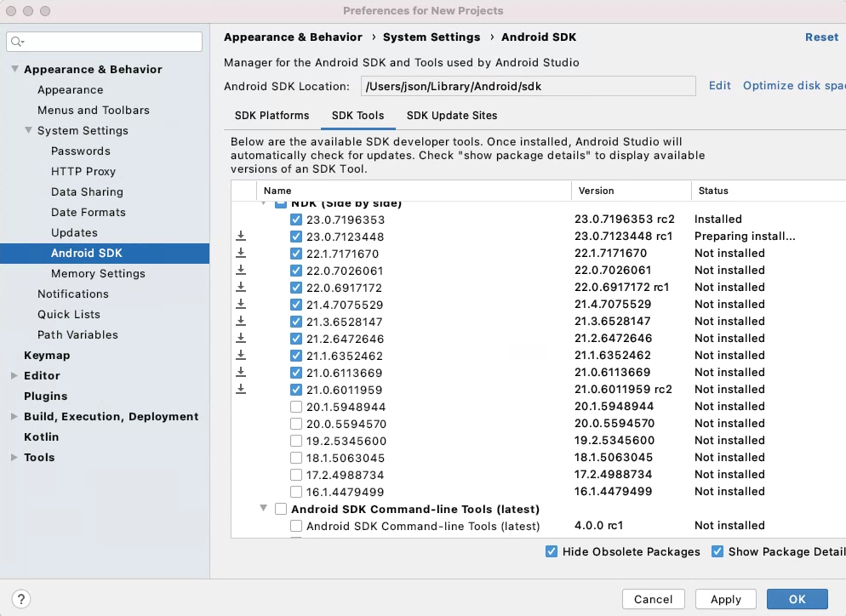Open Quick Lists settings

69,315
